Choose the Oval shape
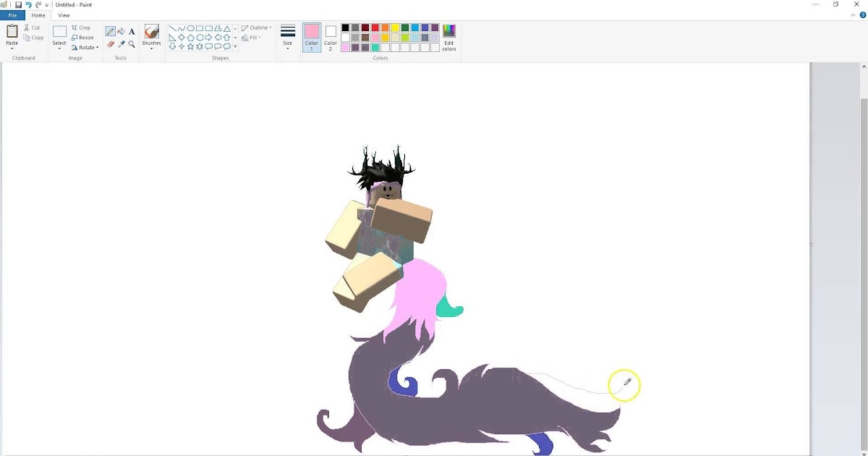Viewport: 868px width, 456px height. pos(190,28)
